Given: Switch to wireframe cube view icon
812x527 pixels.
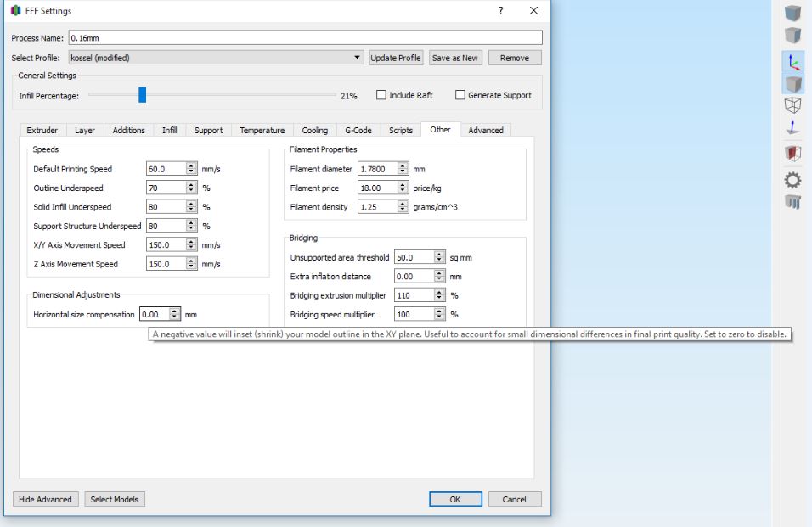Looking at the screenshot, I should coord(792,106).
